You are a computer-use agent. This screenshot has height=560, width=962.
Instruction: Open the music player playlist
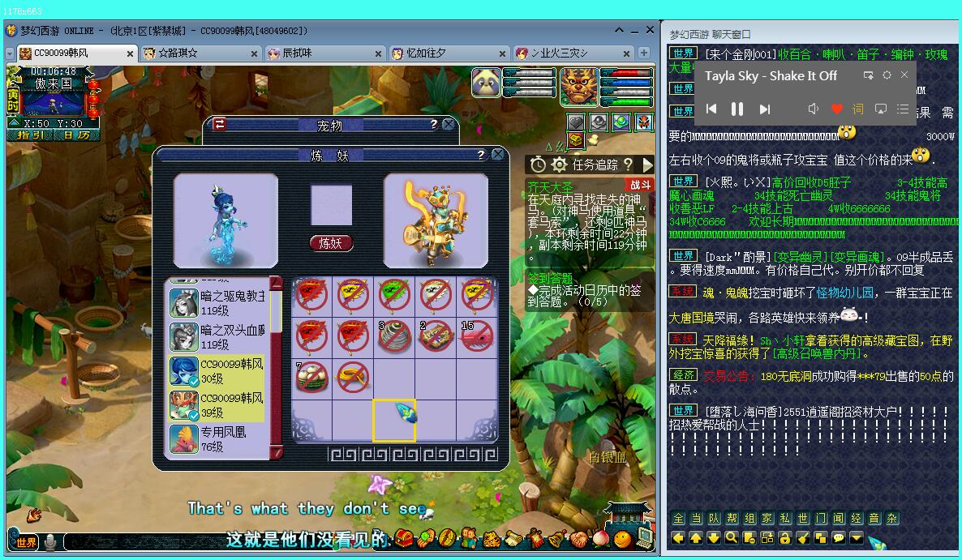[x=903, y=109]
